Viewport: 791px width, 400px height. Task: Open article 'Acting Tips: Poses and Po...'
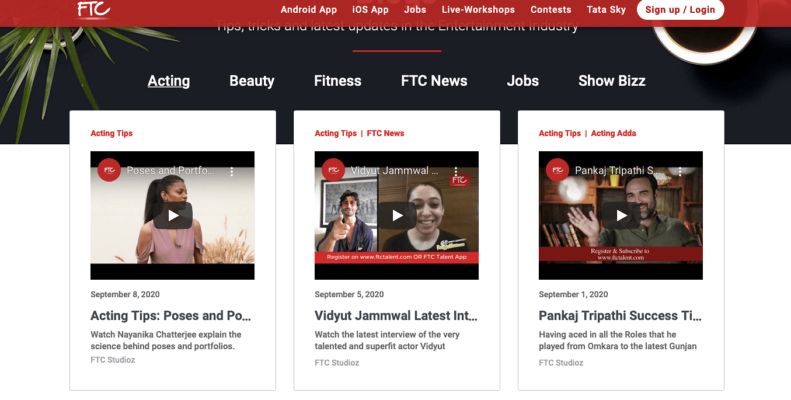coord(171,316)
